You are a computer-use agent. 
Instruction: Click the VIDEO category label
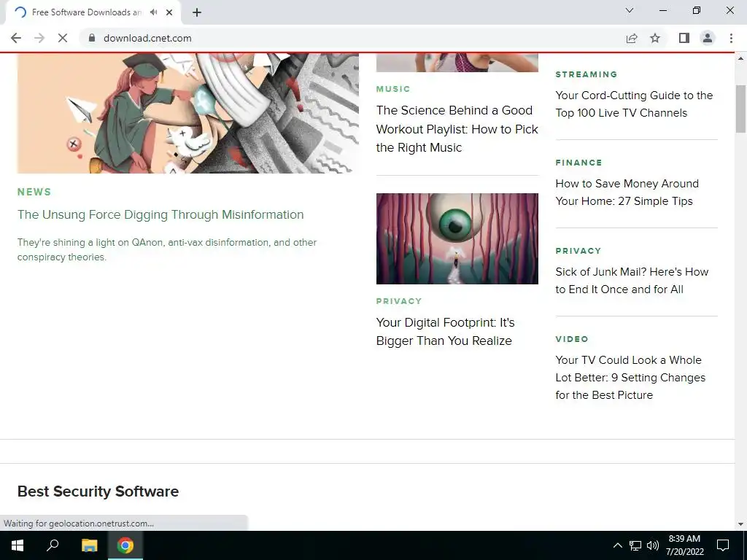572,339
